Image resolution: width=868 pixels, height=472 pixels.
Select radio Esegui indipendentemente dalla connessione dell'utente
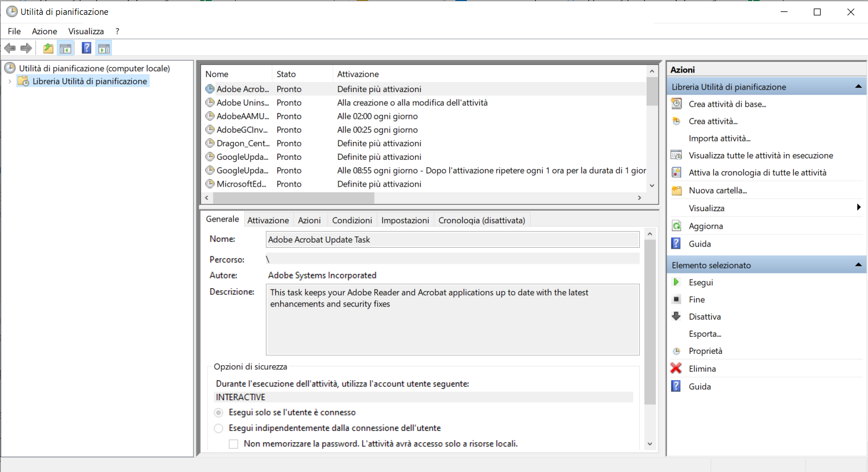pyautogui.click(x=219, y=428)
